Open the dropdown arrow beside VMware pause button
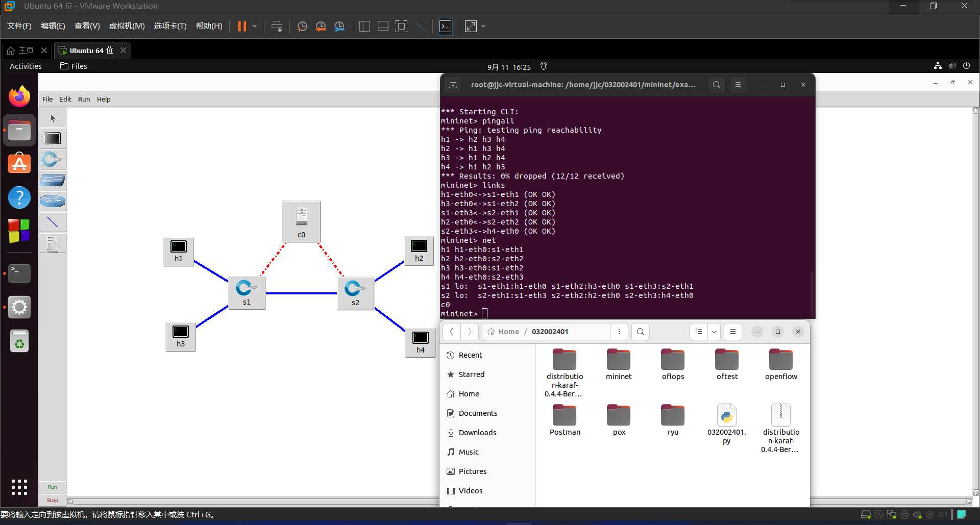980x525 pixels. (x=255, y=27)
